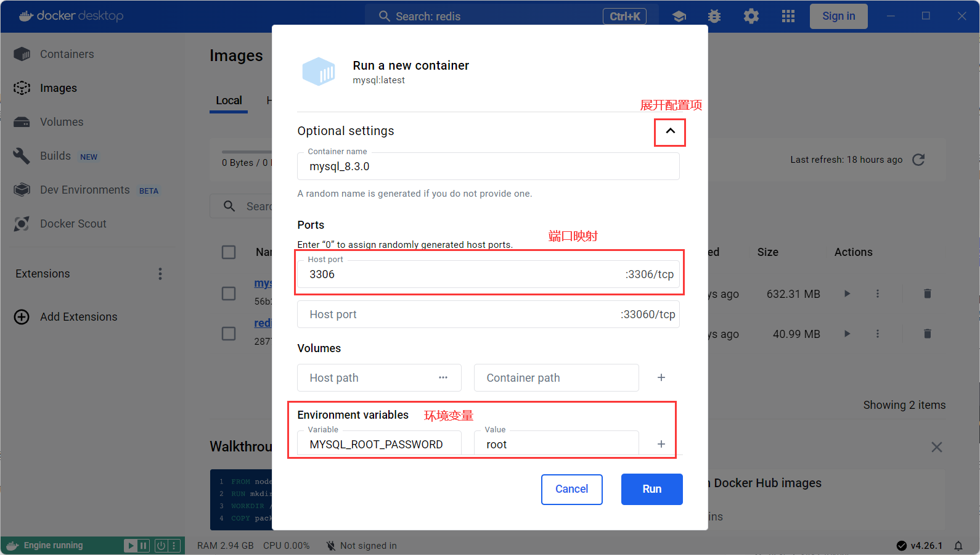Tick the checkbox for the mysql image row
Image resolution: width=980 pixels, height=555 pixels.
tap(229, 294)
